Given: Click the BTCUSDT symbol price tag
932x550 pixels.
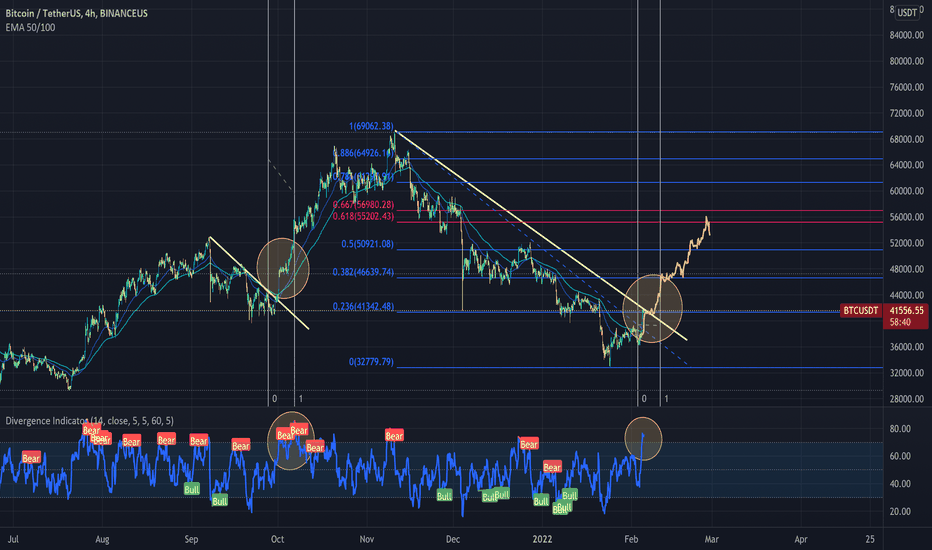Looking at the screenshot, I should (x=860, y=310).
